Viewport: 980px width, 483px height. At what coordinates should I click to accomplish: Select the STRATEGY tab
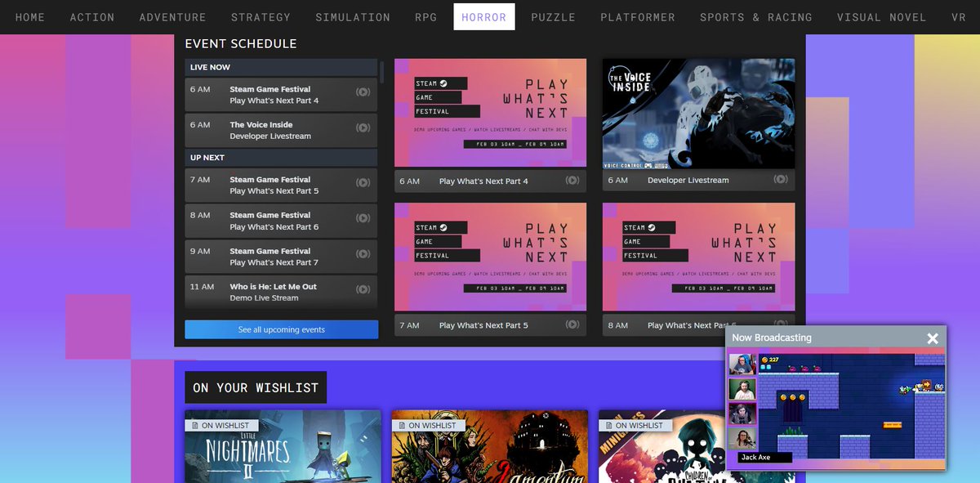[261, 16]
